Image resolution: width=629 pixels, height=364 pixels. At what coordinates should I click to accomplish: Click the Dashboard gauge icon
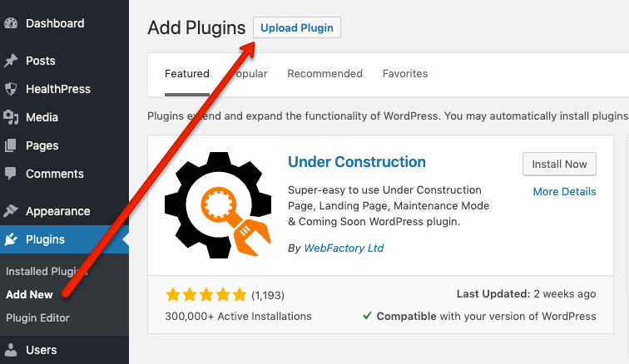11,23
